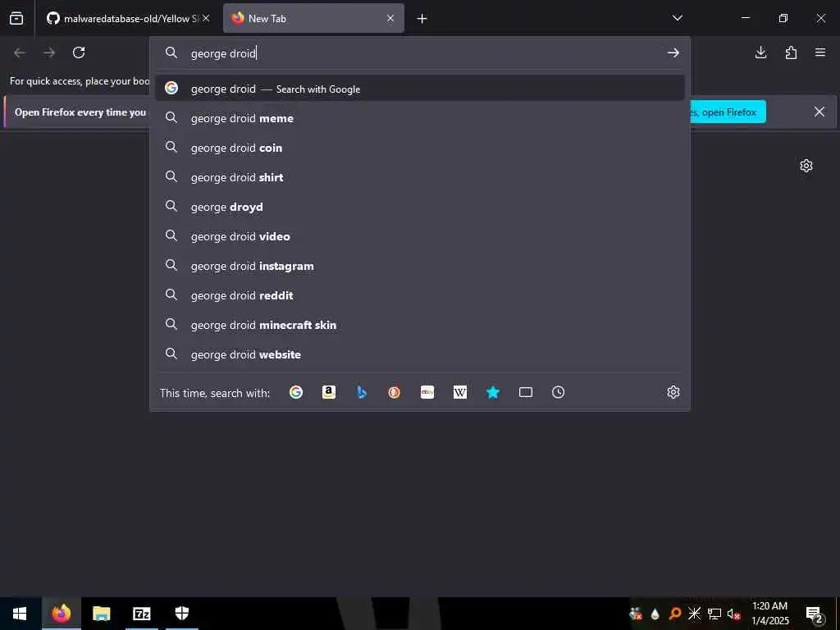Select 'george droid — Search with Google'
This screenshot has width=840, height=630.
pos(420,89)
